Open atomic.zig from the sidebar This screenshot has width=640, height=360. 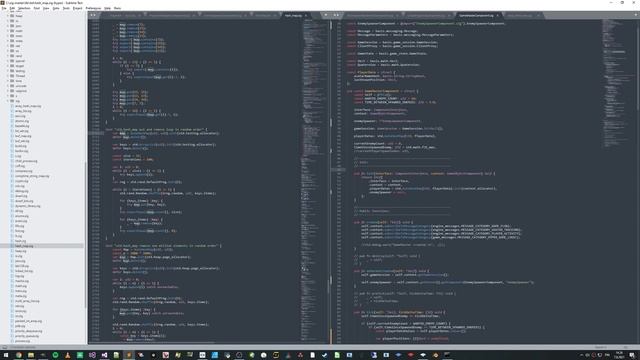[x=22, y=121]
